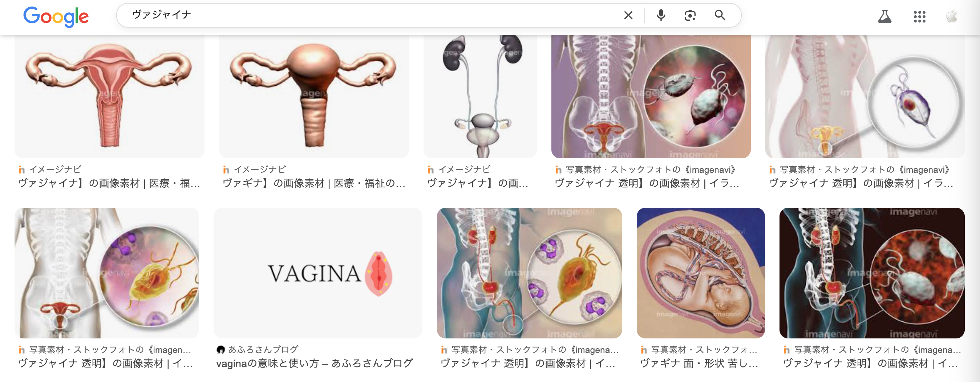Open the cross-section uterus illustration thumbnail
The height and width of the screenshot is (382, 980).
110,96
